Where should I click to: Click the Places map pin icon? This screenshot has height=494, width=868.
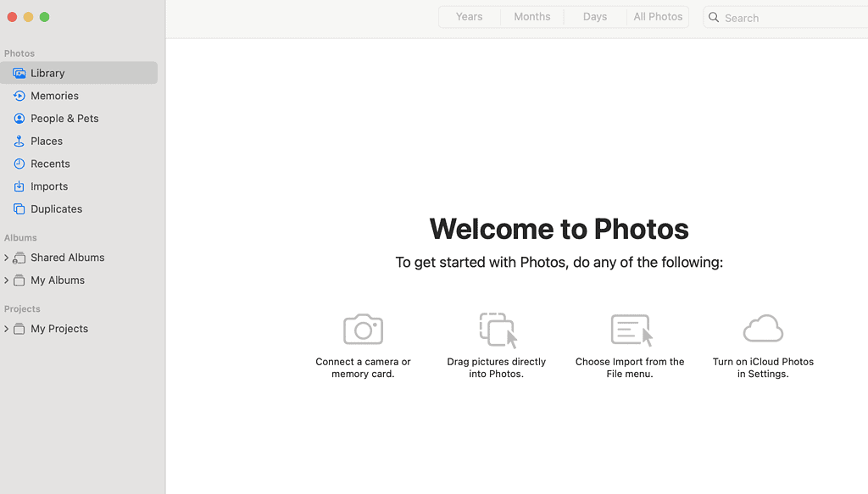click(x=19, y=142)
